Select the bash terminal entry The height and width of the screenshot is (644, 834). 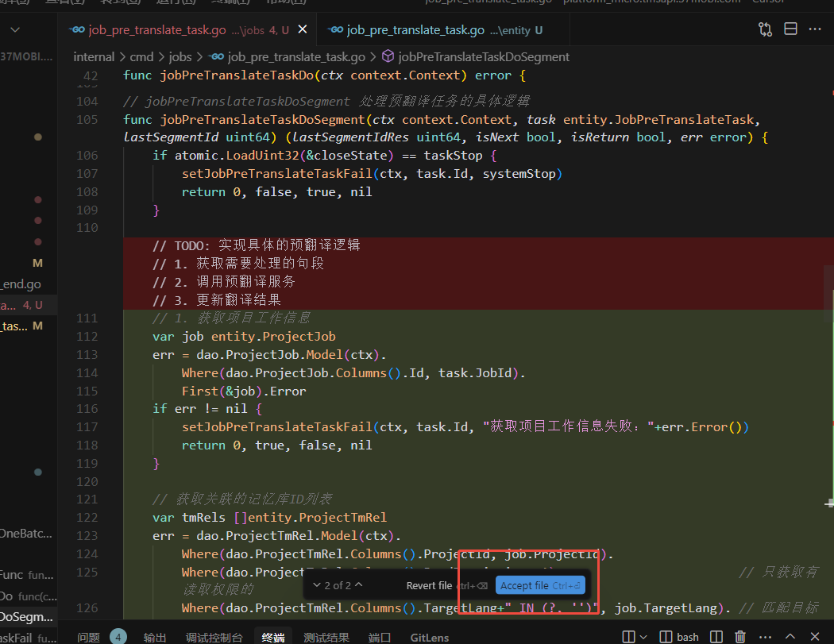679,637
